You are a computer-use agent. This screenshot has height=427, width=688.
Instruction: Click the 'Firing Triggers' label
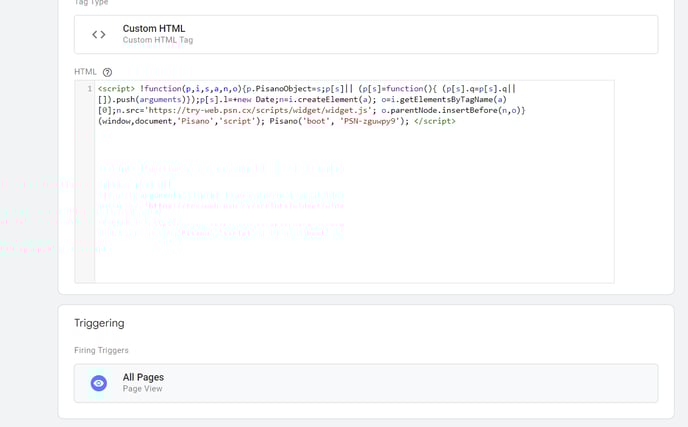pos(101,350)
